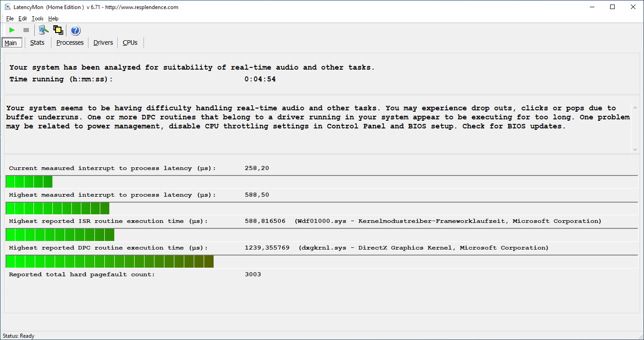Open the Help menu
This screenshot has width=644, height=340.
pos(53,19)
